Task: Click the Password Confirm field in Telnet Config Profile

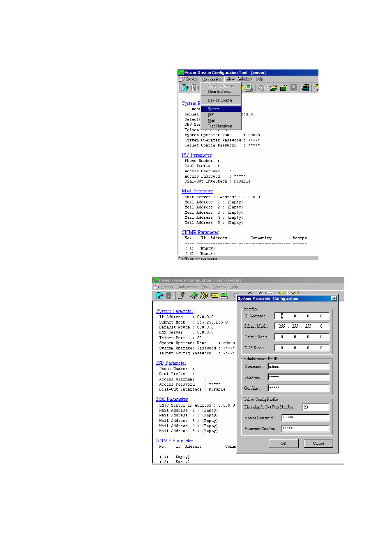Action: (x=305, y=428)
